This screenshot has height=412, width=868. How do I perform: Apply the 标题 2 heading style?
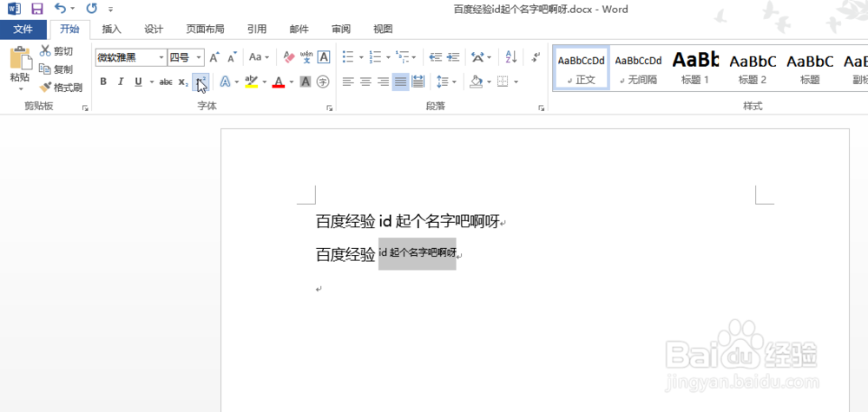pos(753,68)
